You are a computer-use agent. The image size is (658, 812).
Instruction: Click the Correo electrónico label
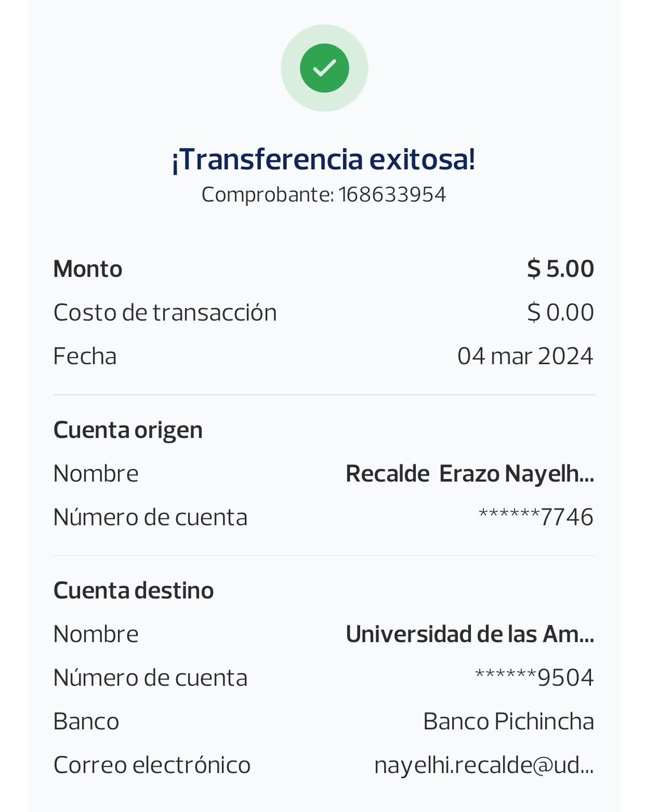point(152,765)
